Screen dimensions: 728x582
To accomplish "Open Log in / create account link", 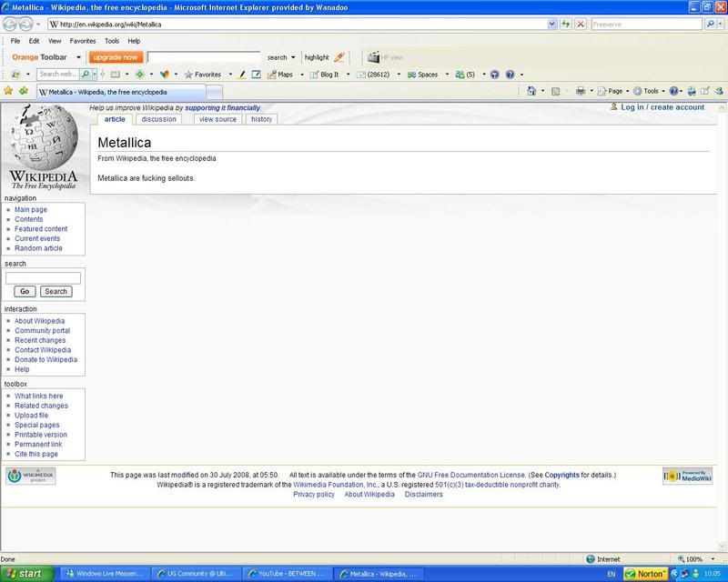I will 662,107.
